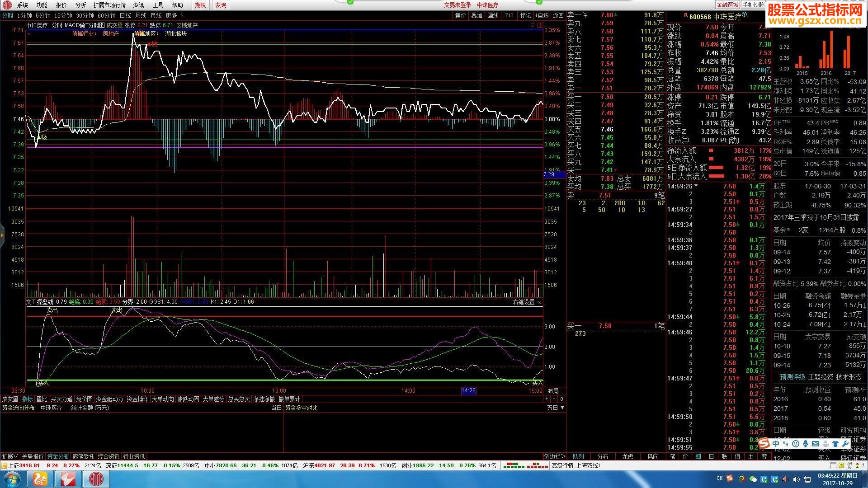The height and width of the screenshot is (488, 868).
Task: Click the market breadth bars icon in status bar
Action: point(525,465)
